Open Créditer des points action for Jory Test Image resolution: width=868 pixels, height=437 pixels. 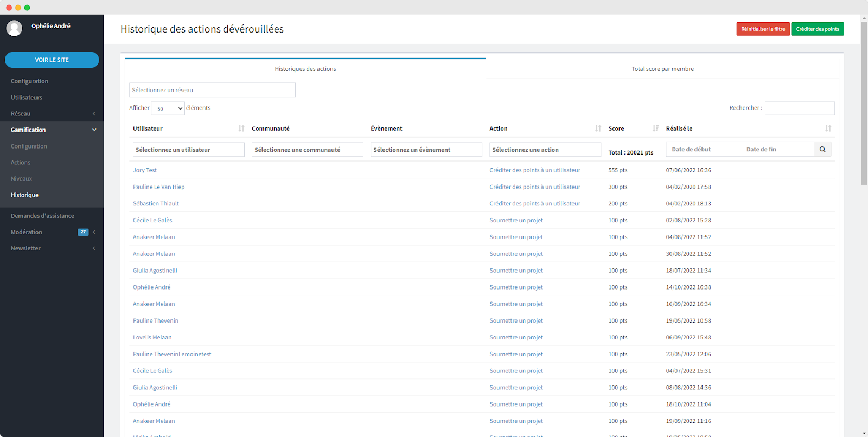(x=535, y=170)
